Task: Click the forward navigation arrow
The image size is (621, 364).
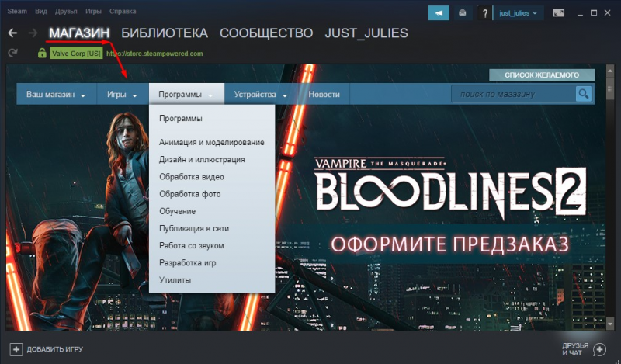Action: coord(33,33)
